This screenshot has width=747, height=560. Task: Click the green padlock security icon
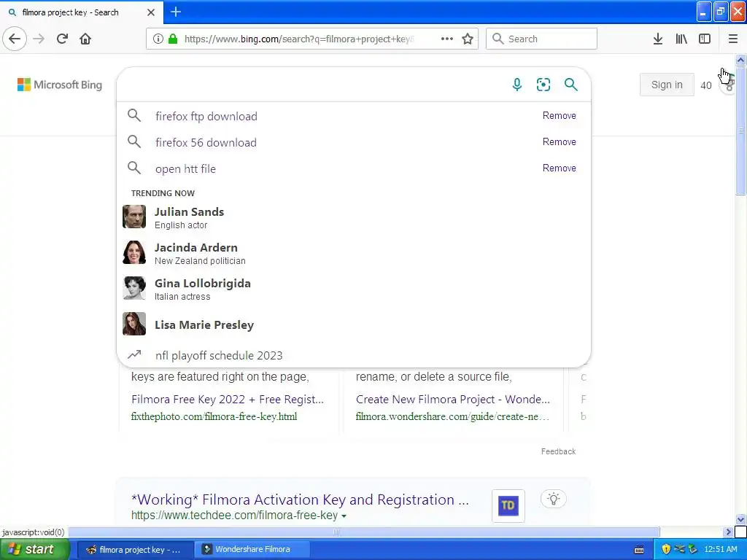(172, 39)
